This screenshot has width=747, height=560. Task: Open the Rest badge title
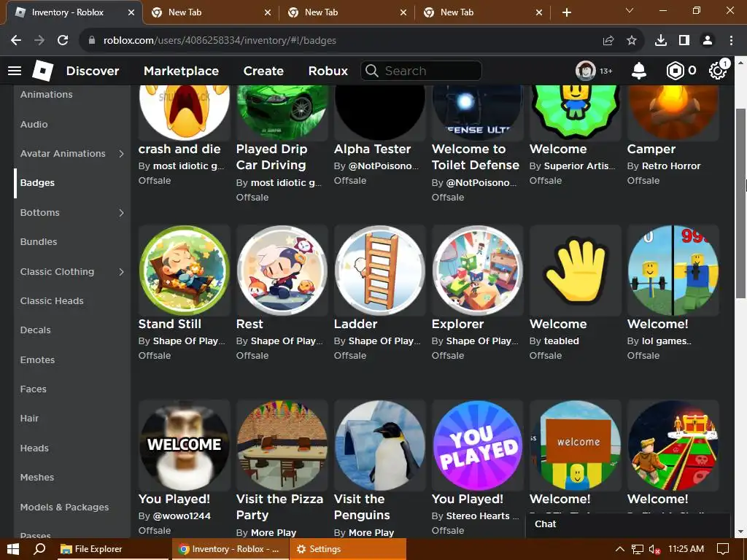pyautogui.click(x=249, y=324)
